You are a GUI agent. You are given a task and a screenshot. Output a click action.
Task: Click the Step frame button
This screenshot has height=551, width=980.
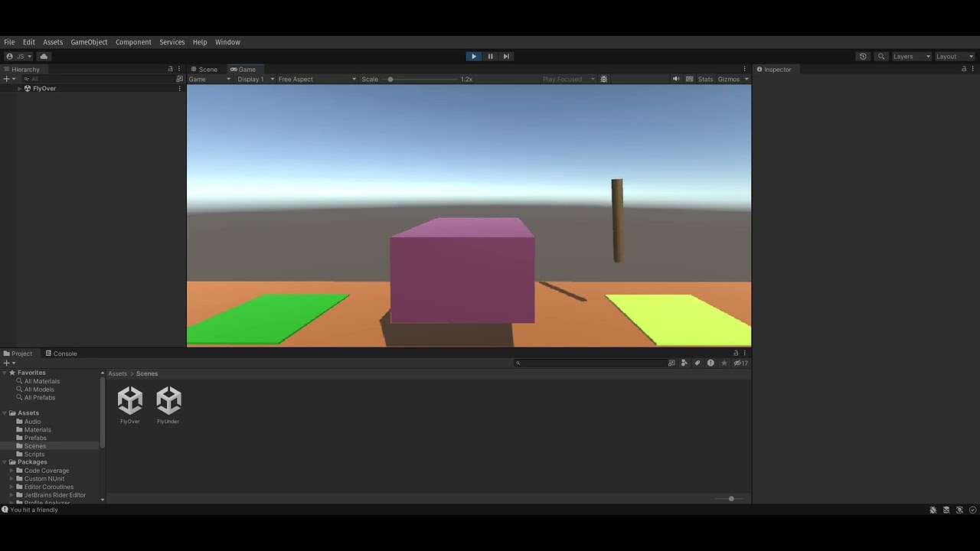506,56
